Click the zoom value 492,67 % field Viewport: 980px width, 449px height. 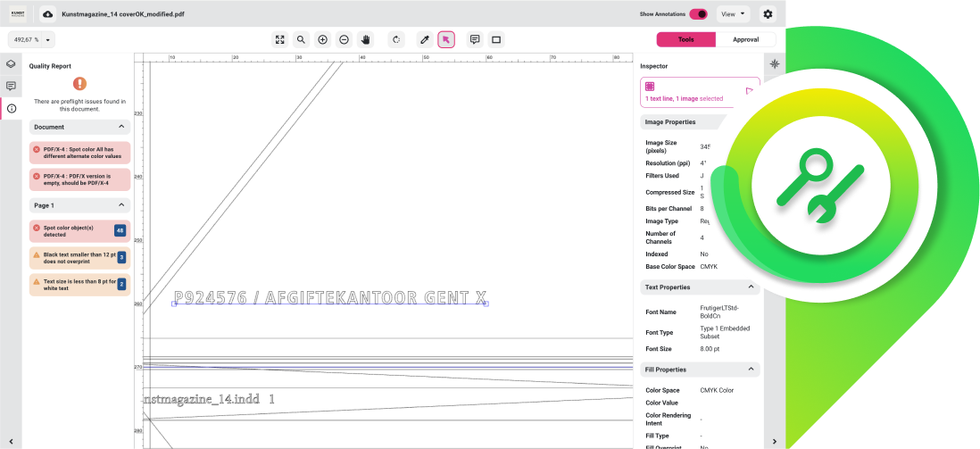[x=25, y=40]
